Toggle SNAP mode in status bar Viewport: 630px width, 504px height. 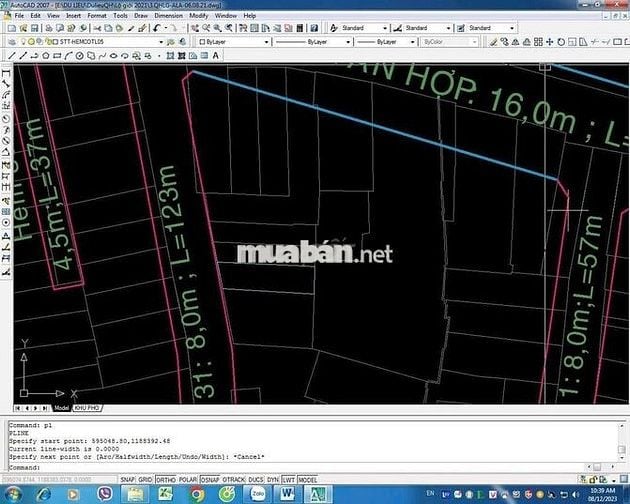tap(127, 480)
